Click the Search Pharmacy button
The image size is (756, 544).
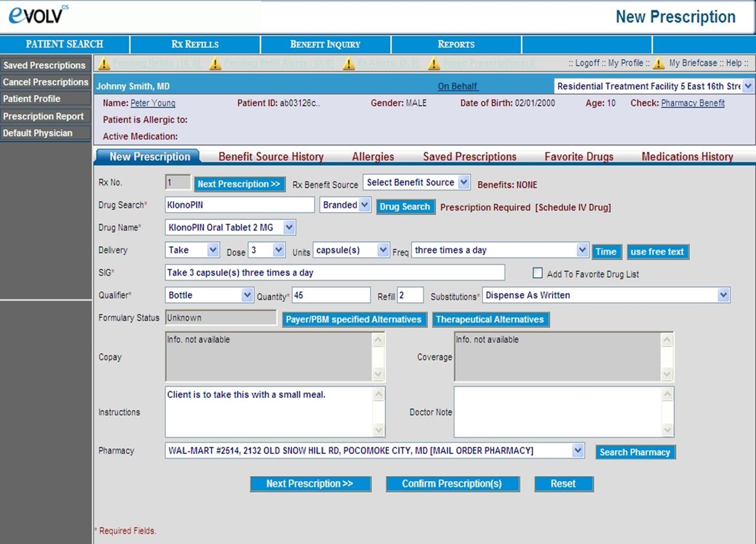tap(635, 452)
